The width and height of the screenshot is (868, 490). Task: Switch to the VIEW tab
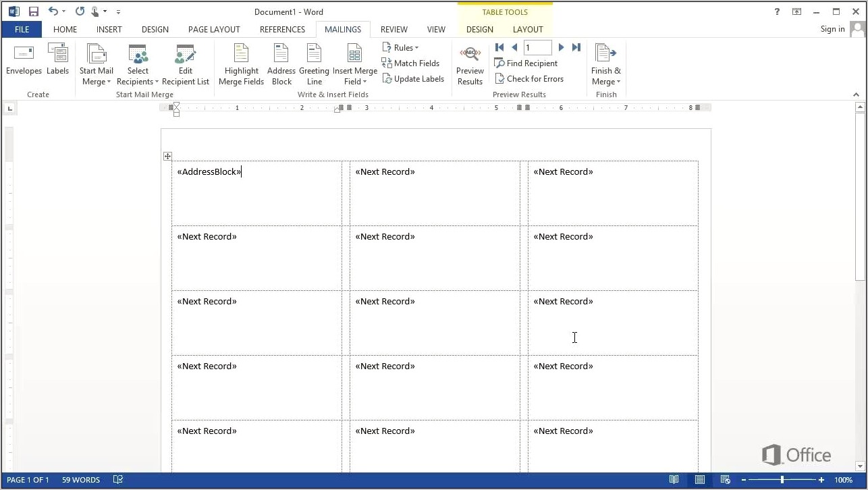[x=436, y=29]
